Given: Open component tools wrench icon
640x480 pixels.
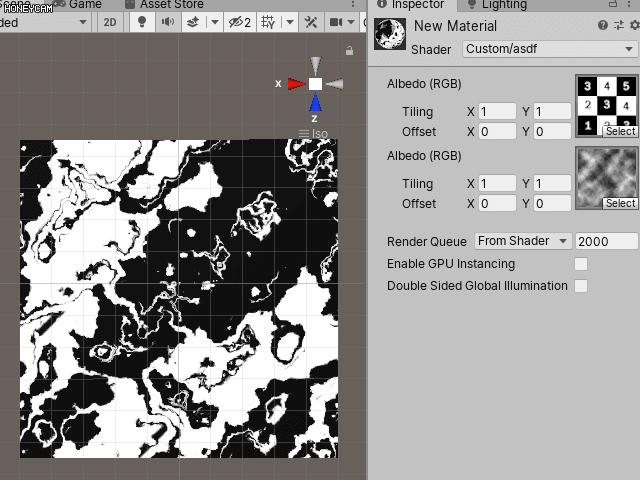Looking at the screenshot, I should pos(311,22).
